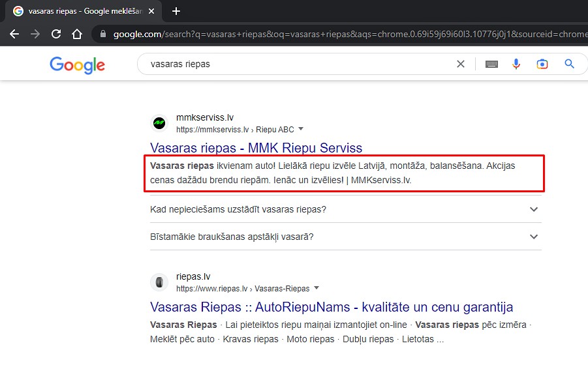Viewport: 588px width, 367px height.
Task: Submit search with magnifying glass icon
Action: click(569, 64)
